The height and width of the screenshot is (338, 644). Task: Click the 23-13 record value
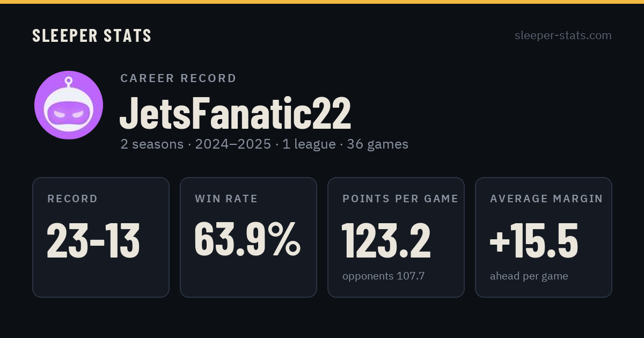point(93,241)
